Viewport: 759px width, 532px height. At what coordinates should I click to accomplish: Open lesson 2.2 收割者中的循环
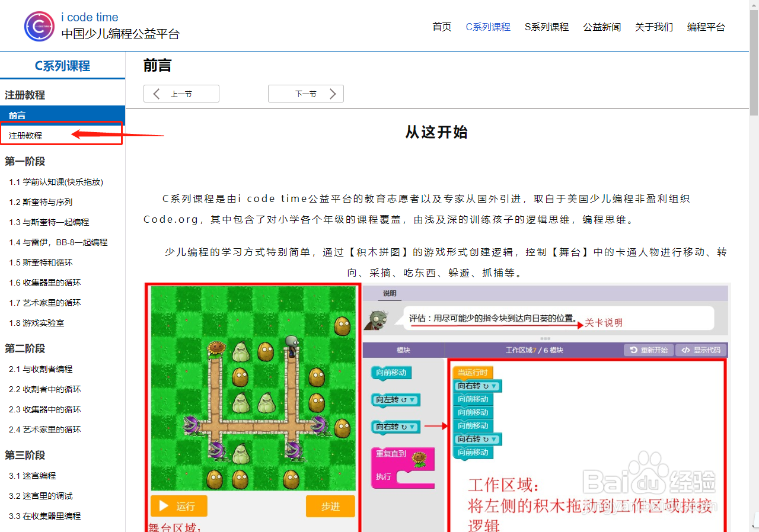44,389
